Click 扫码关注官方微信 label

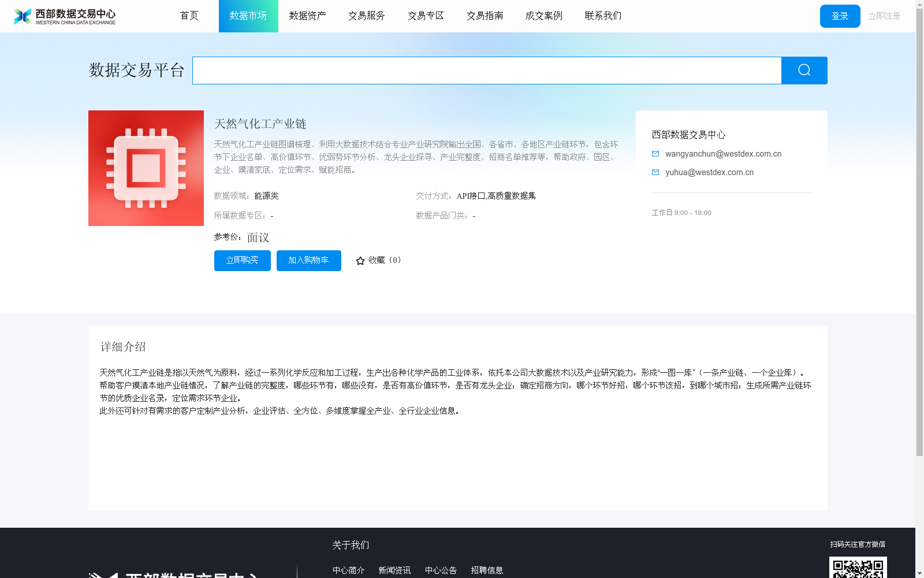[858, 544]
